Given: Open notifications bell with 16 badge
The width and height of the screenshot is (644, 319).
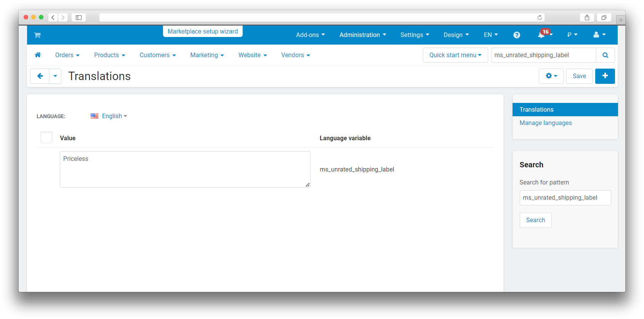Looking at the screenshot, I should pyautogui.click(x=541, y=35).
